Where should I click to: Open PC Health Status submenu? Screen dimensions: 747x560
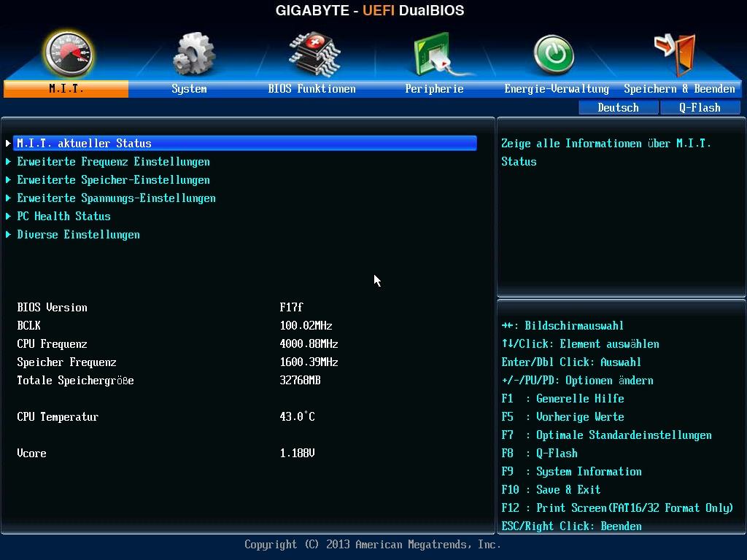(64, 216)
